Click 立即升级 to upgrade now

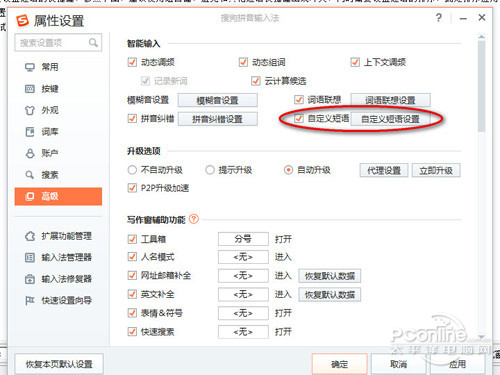coord(436,170)
